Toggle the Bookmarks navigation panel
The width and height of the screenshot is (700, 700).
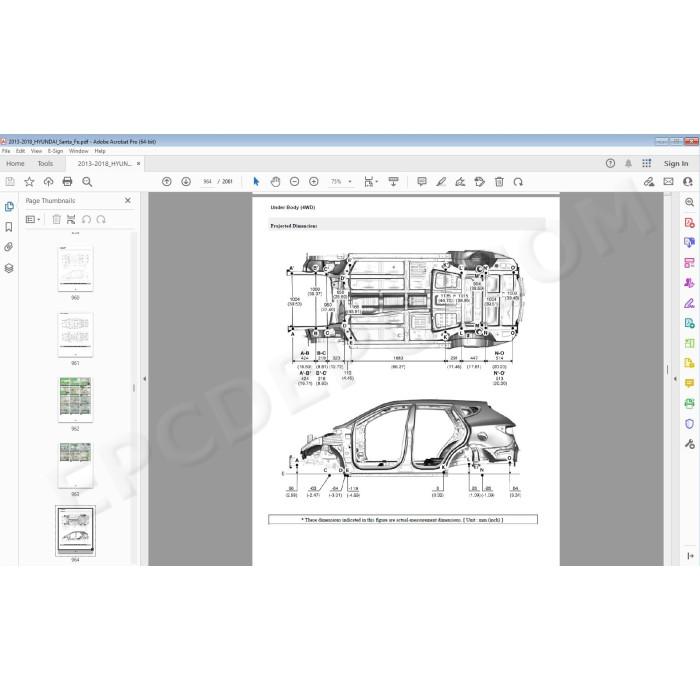click(8, 227)
